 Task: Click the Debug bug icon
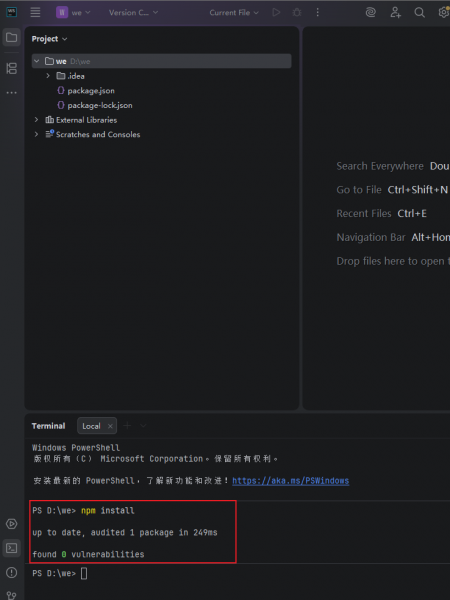click(297, 12)
